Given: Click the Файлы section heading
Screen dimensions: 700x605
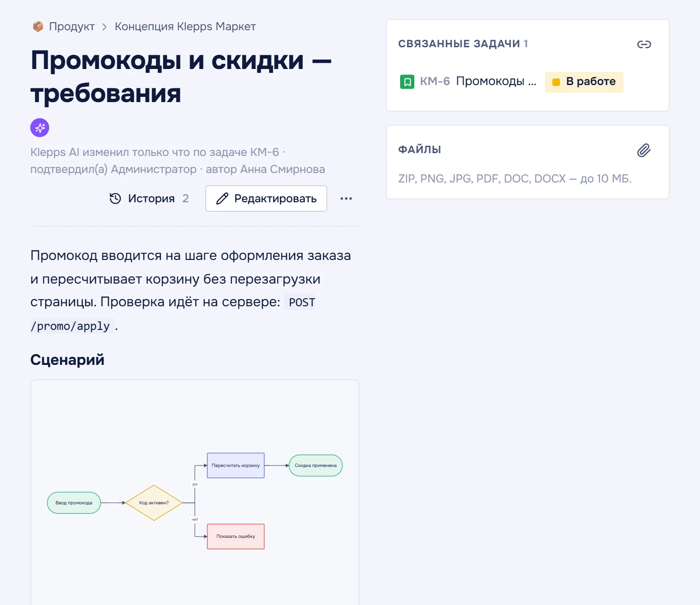Looking at the screenshot, I should point(420,150).
